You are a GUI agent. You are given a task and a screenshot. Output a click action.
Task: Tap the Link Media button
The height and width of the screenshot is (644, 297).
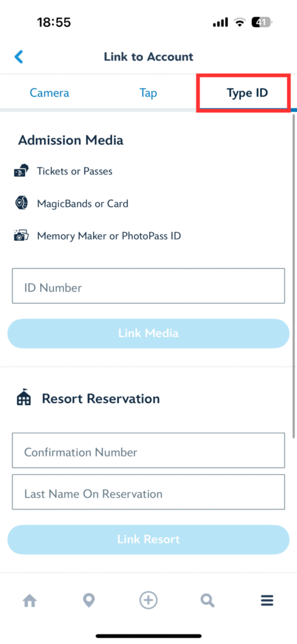148,333
